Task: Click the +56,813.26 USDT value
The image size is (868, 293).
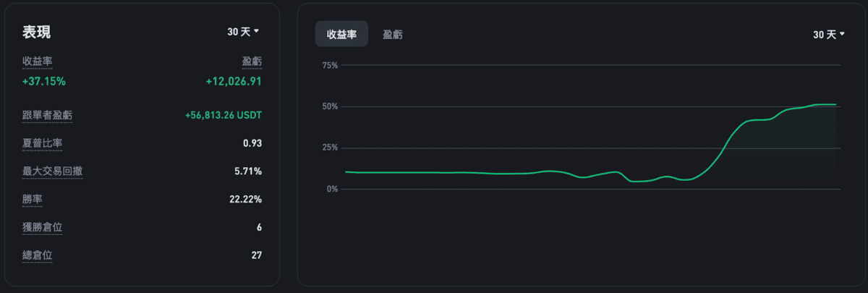Action: click(224, 115)
